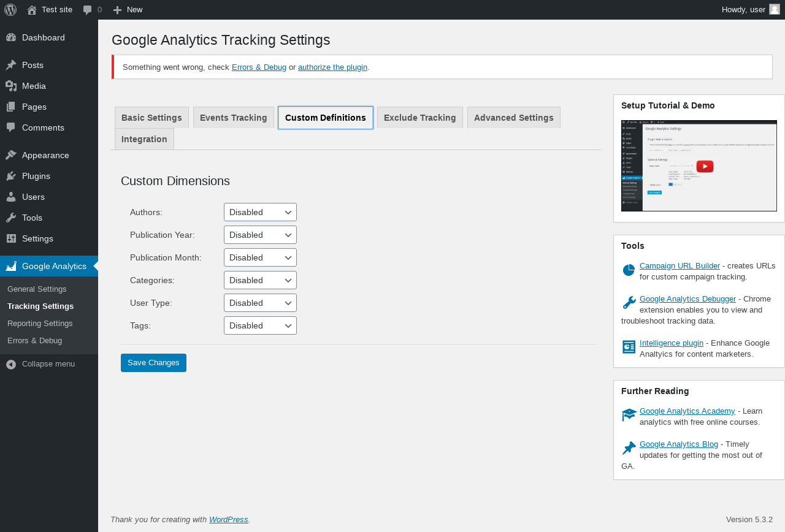The image size is (785, 532).
Task: Switch to the Exclude Tracking tab
Action: click(x=420, y=118)
